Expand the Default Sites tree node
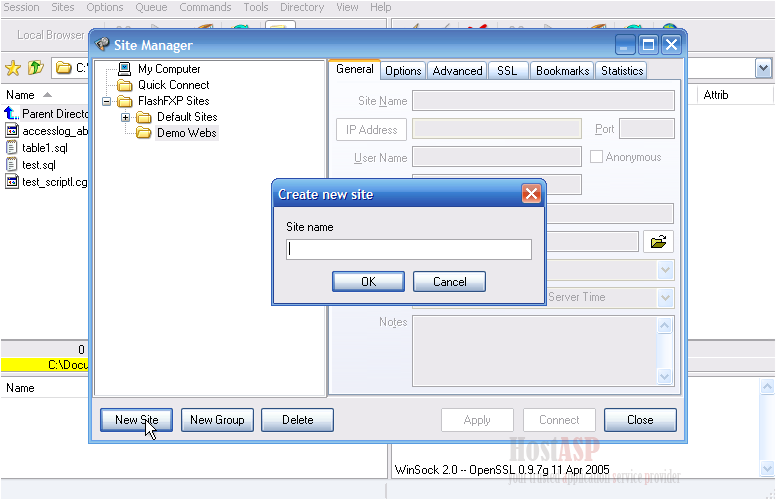776x500 pixels. [x=126, y=117]
